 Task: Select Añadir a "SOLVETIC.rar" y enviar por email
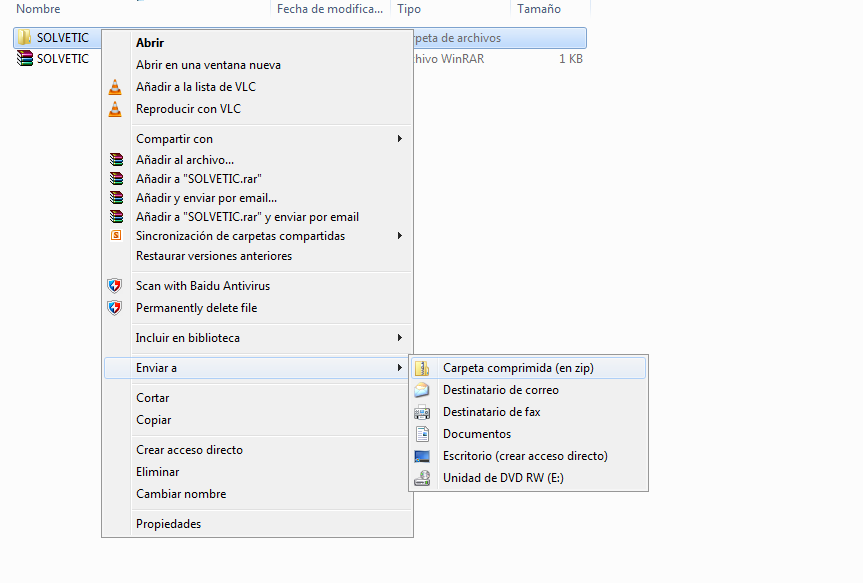pos(258,217)
